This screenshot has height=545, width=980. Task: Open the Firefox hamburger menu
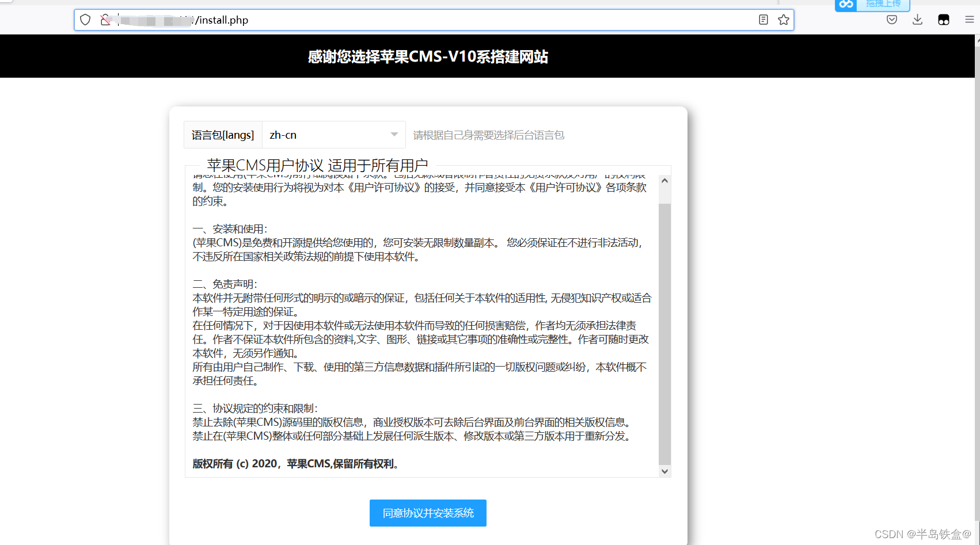[x=970, y=20]
